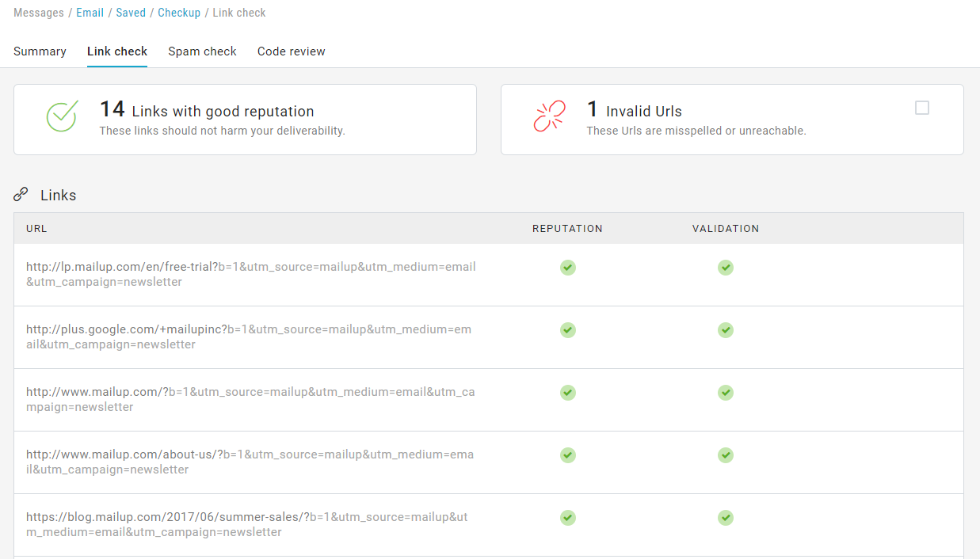Image resolution: width=980 pixels, height=559 pixels.
Task: Switch to the Summary tab
Action: (x=40, y=51)
